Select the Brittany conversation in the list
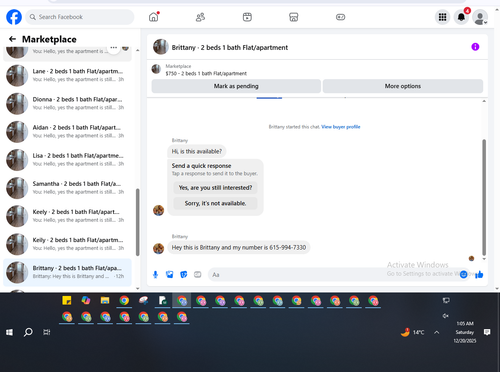Screen dimensions: 500x372 pyautogui.click(x=67, y=272)
